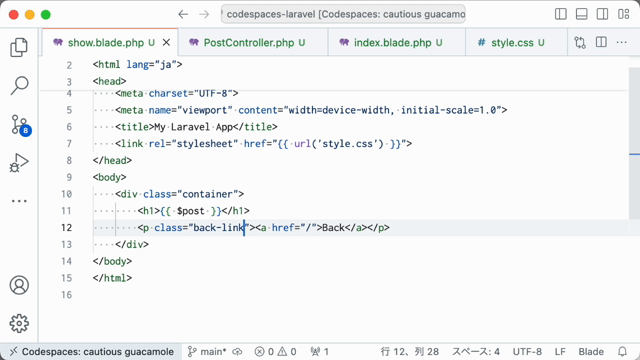
Task: Show additional views ellipsis in activity bar
Action: 19,201
